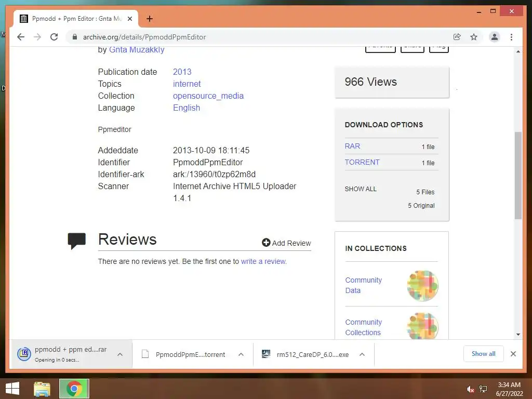
Task: Click Add Review button
Action: [x=286, y=243]
